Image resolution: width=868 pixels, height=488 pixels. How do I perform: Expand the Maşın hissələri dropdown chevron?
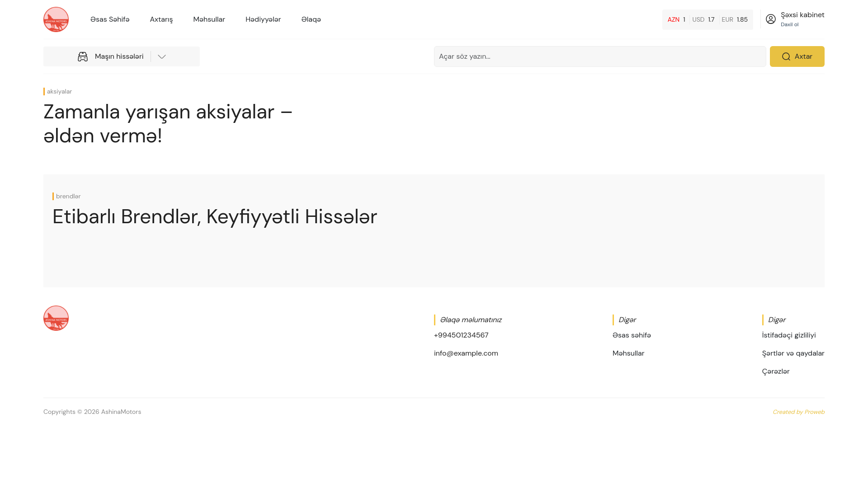(162, 56)
